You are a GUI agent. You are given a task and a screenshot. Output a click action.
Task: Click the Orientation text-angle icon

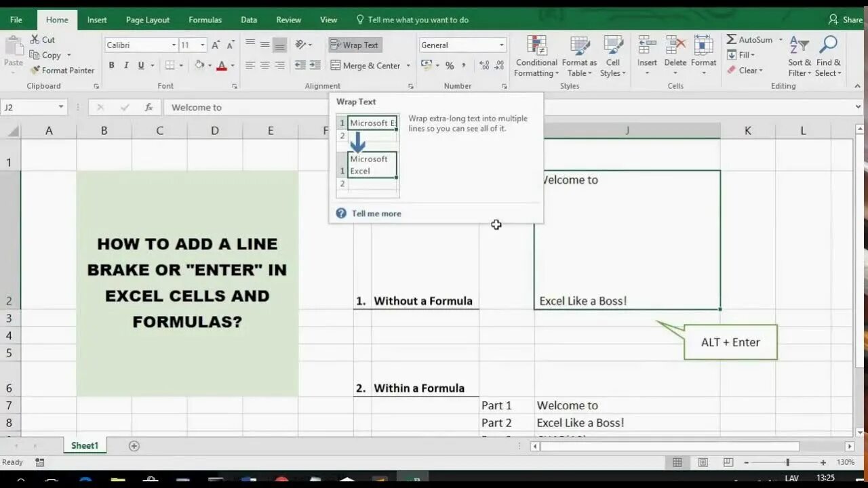[301, 45]
